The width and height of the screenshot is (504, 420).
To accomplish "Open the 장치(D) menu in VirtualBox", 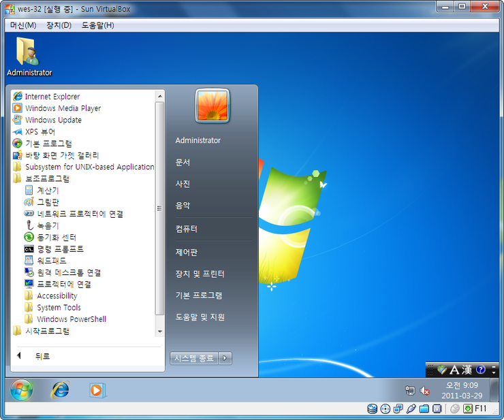I will [59, 25].
